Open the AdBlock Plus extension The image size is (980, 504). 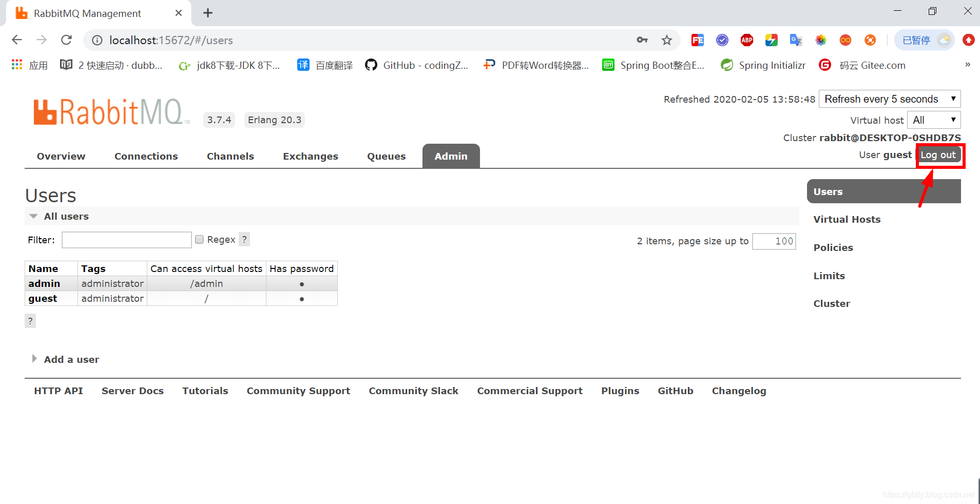(746, 40)
